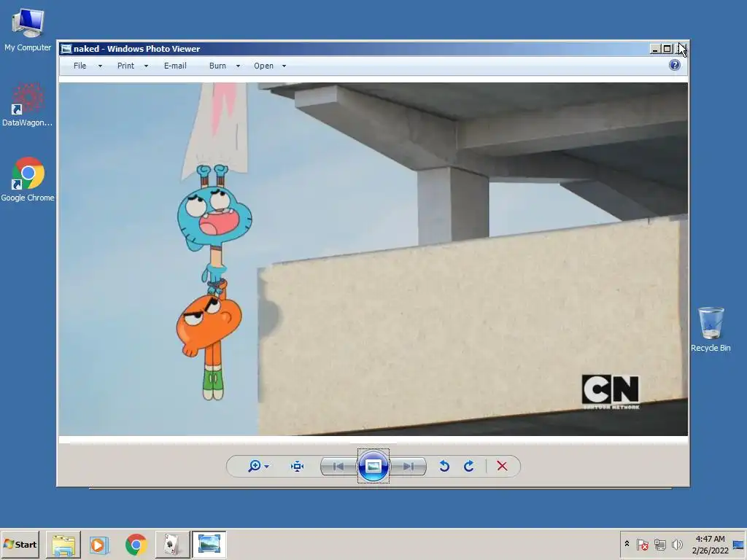Launch Chrome from the taskbar
This screenshot has height=560, width=747.
[x=136, y=544]
